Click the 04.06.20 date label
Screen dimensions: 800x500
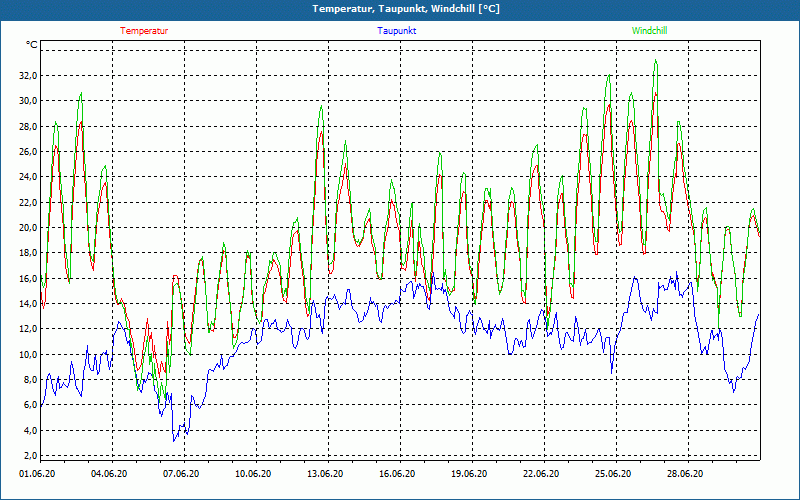pos(109,474)
